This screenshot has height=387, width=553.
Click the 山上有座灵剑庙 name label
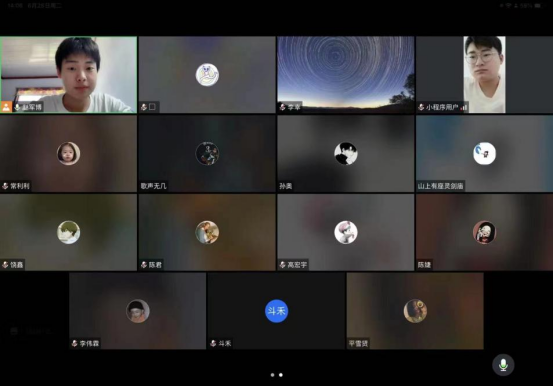(440, 186)
